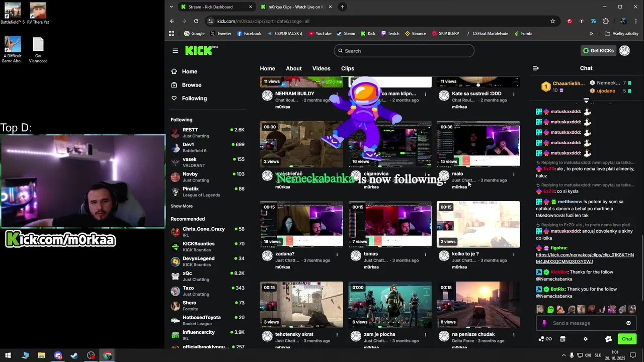Click the purple microphone icon in chat input
This screenshot has width=644, height=362.
pos(544,323)
